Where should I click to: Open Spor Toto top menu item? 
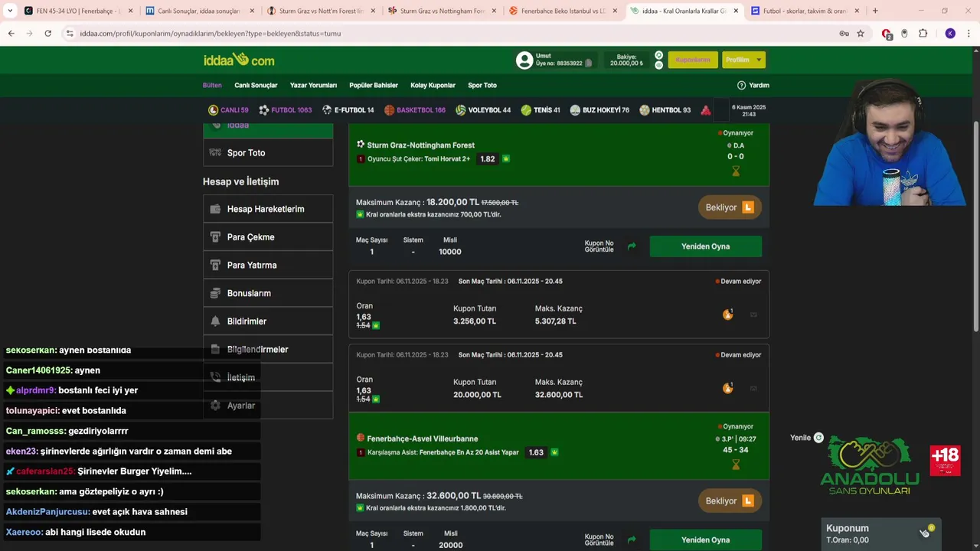(x=482, y=85)
